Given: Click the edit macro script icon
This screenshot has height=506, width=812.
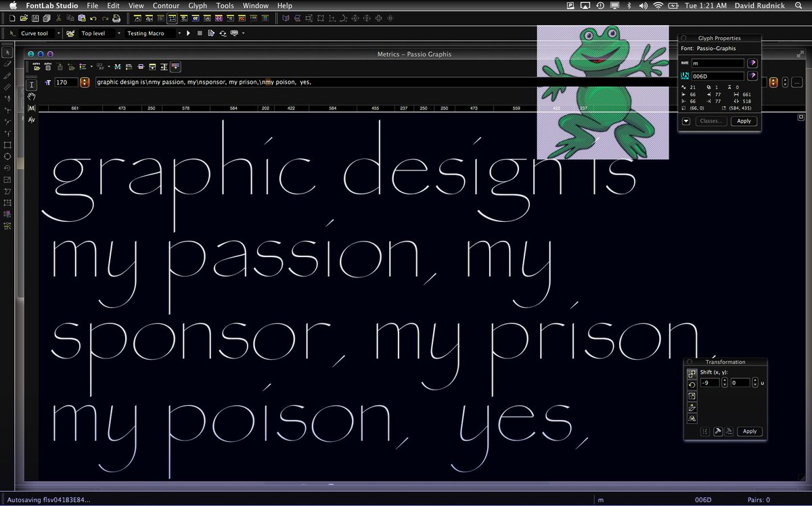Looking at the screenshot, I should coord(211,33).
